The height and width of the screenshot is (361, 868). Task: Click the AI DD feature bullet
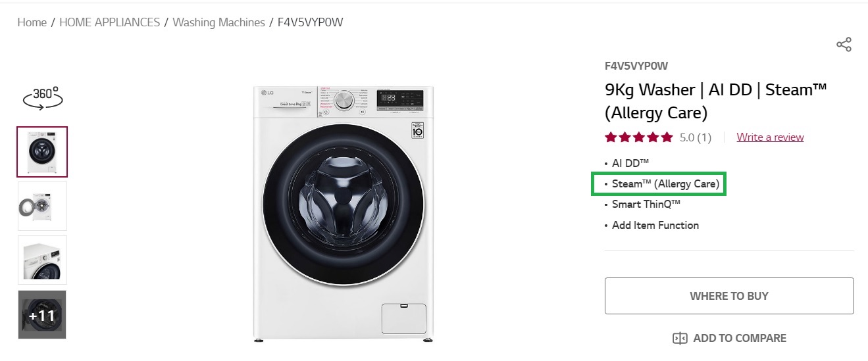pyautogui.click(x=630, y=163)
